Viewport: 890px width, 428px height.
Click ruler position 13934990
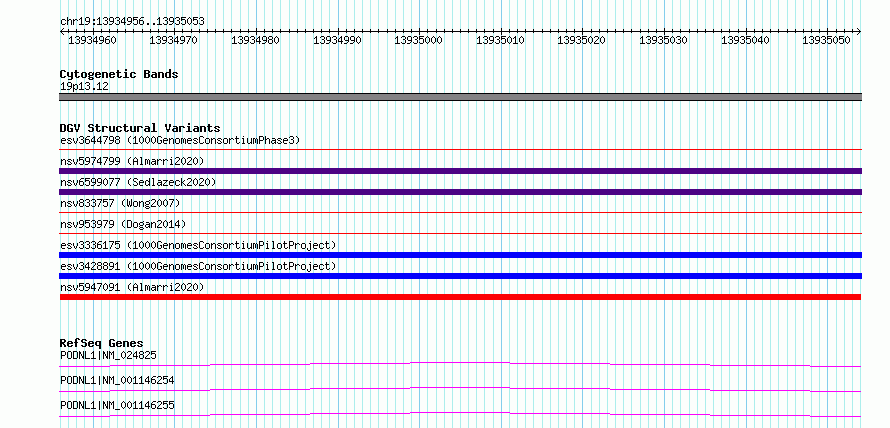(x=337, y=40)
